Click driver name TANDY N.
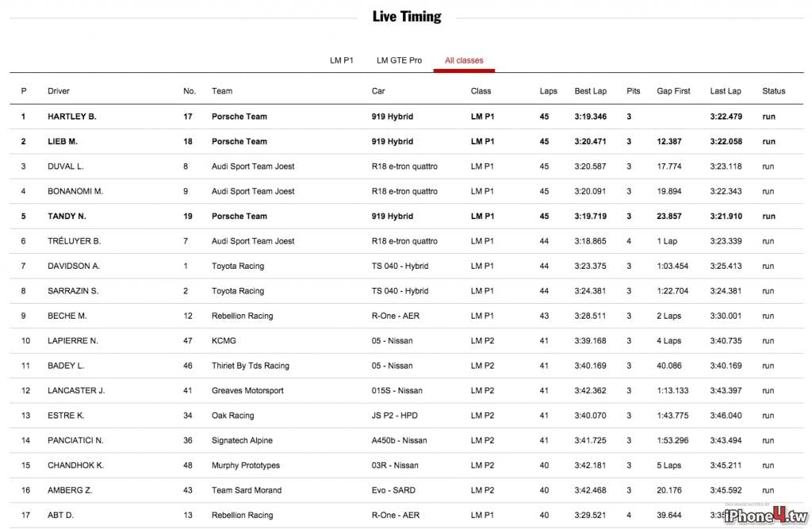Screen dimensions: 812x529 pyautogui.click(x=67, y=217)
